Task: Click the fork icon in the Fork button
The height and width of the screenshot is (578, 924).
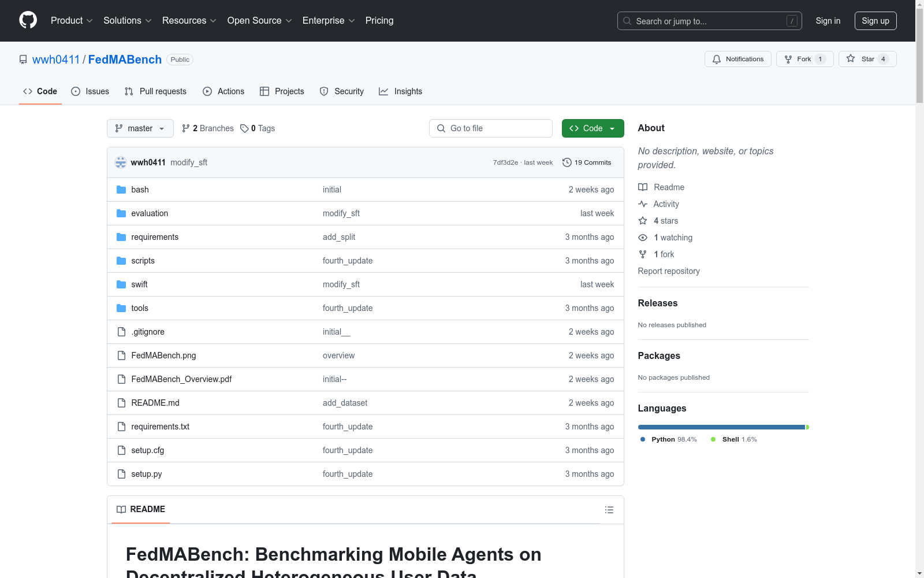Action: coord(788,59)
